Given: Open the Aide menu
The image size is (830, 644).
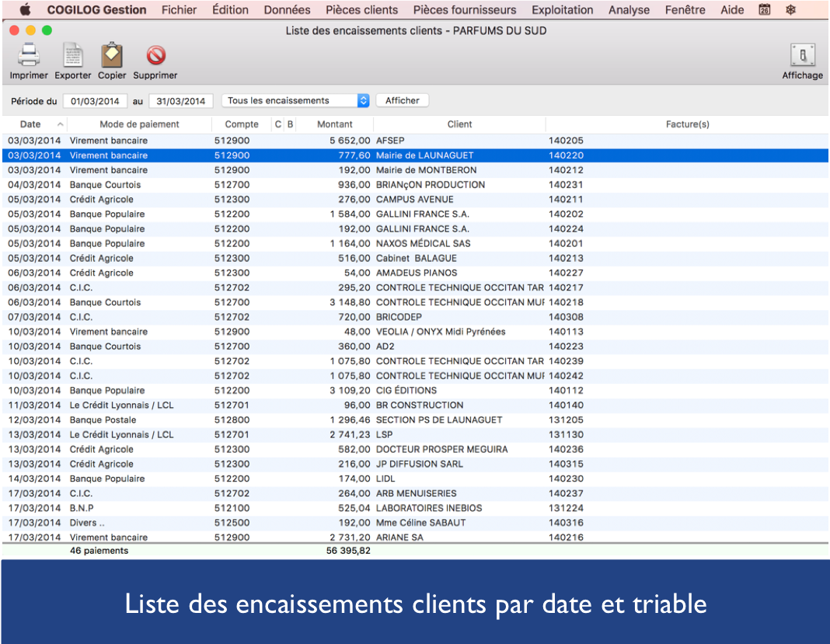Looking at the screenshot, I should pos(732,9).
